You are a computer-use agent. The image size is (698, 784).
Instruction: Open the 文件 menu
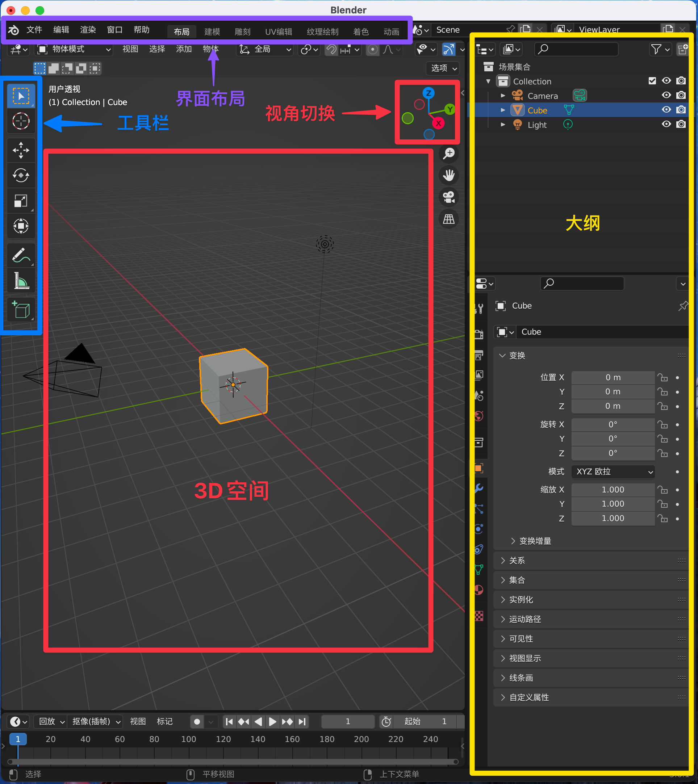34,30
